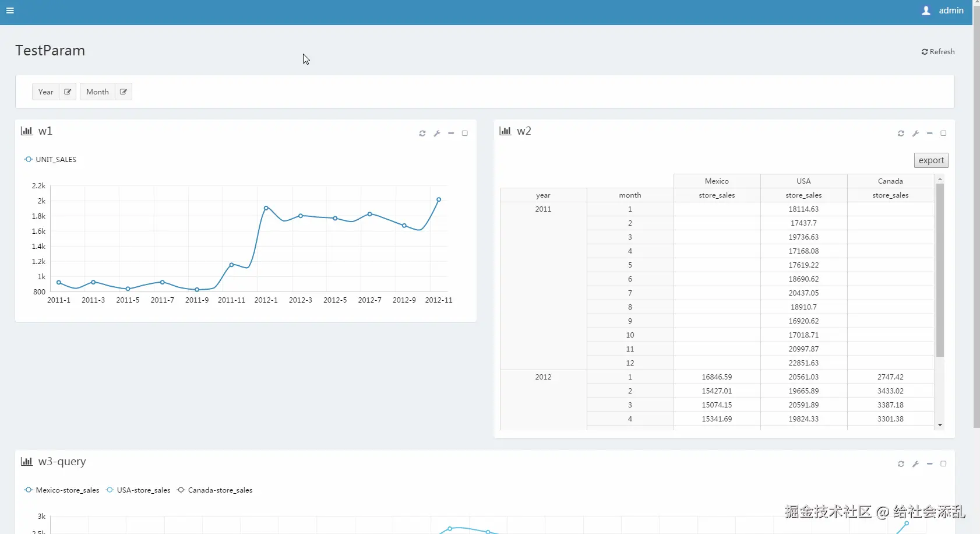Expand w1 widget to fullscreen
The width and height of the screenshot is (980, 534).
[465, 133]
